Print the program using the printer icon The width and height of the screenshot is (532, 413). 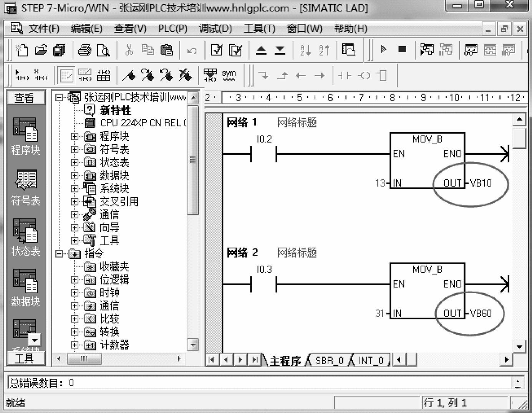[85, 50]
